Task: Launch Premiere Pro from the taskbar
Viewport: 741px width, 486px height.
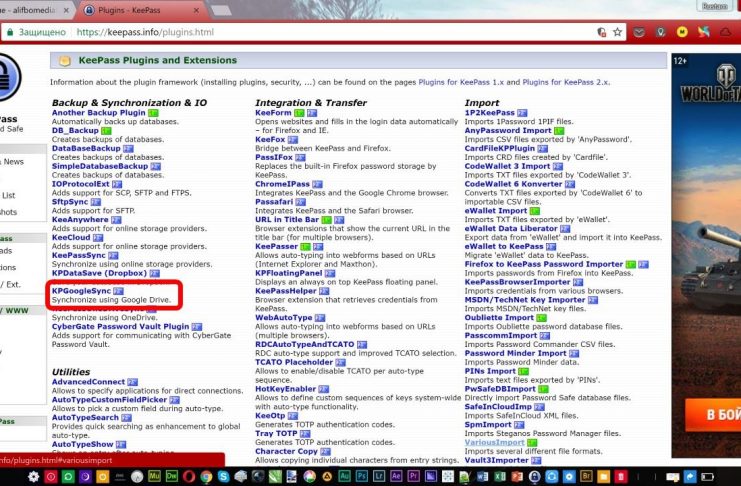Action: 413,476
